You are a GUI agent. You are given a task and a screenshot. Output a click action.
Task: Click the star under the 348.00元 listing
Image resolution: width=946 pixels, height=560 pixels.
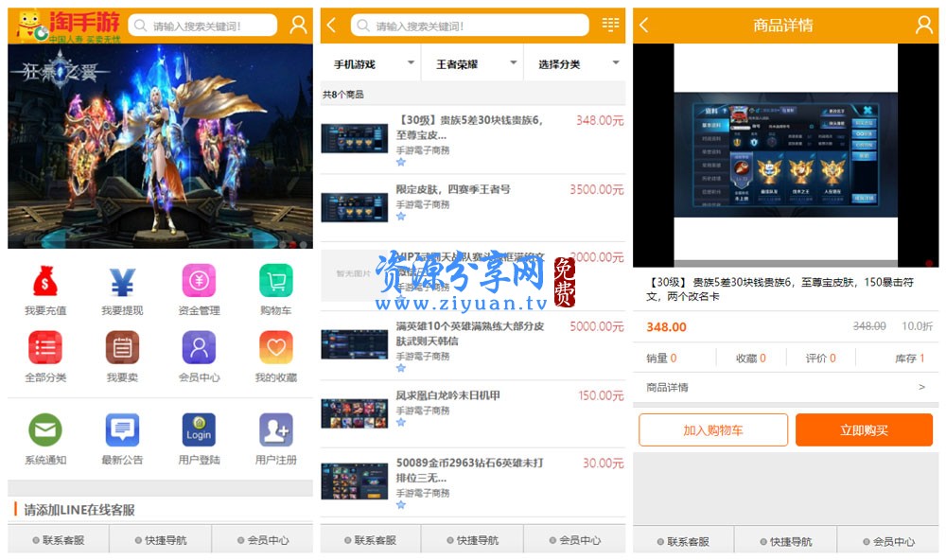401,162
